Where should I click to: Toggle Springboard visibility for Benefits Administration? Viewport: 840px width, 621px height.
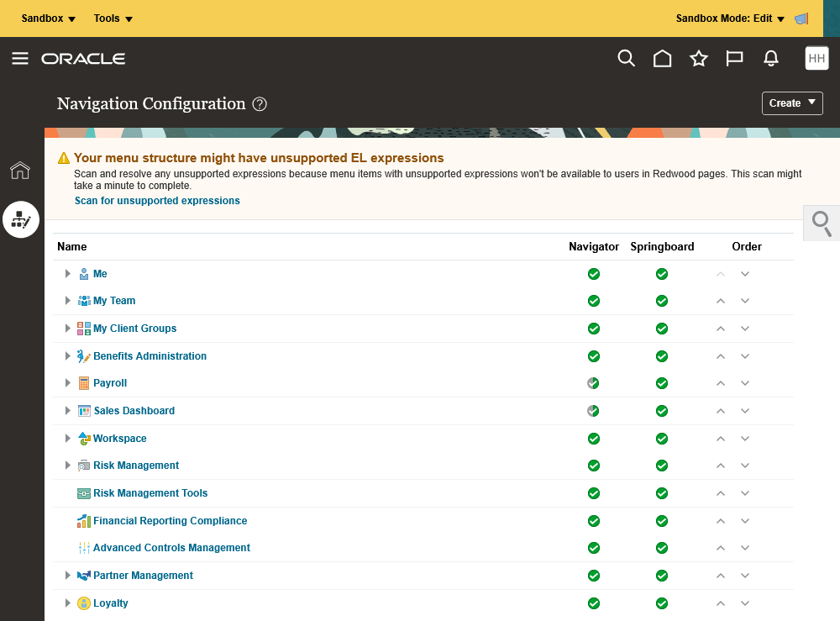coord(662,356)
